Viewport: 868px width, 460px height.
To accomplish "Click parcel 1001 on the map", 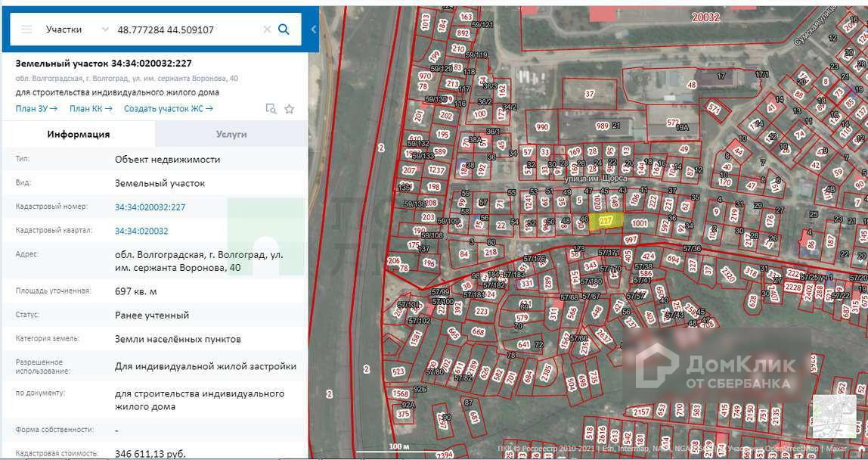I will click(x=640, y=223).
